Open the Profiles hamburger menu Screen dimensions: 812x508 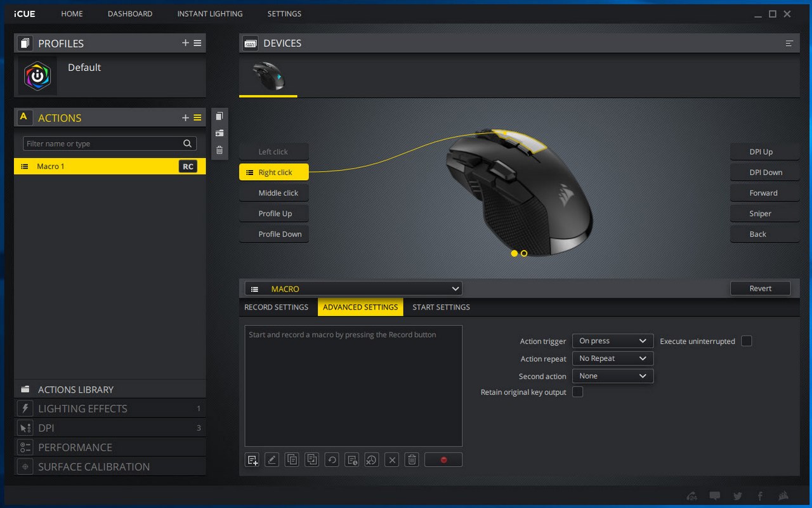click(197, 43)
